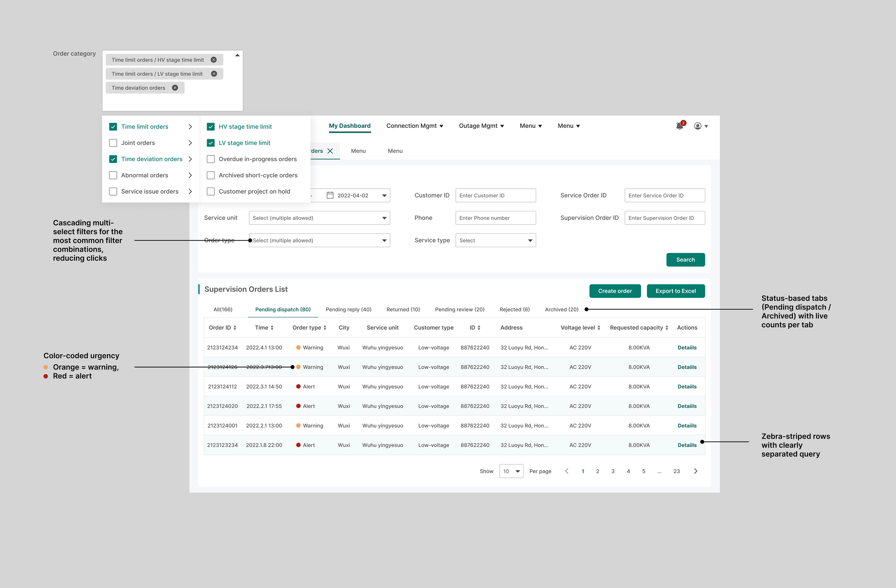Remove the HV stage time limit tag
Image resolution: width=896 pixels, height=588 pixels.
(214, 60)
